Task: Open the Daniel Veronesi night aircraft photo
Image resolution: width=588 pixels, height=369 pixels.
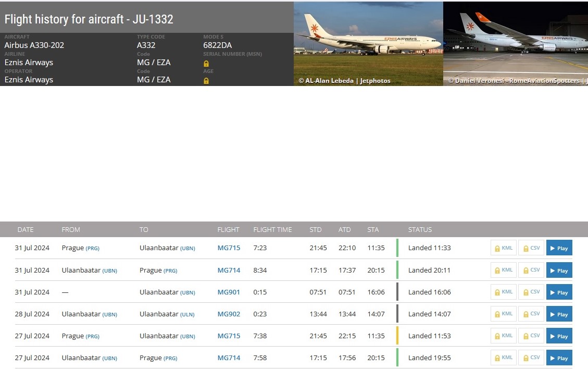Action: click(x=516, y=44)
